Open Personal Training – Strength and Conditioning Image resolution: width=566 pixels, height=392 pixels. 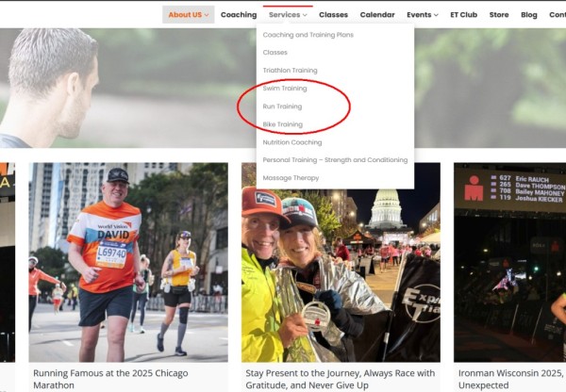pyautogui.click(x=335, y=160)
